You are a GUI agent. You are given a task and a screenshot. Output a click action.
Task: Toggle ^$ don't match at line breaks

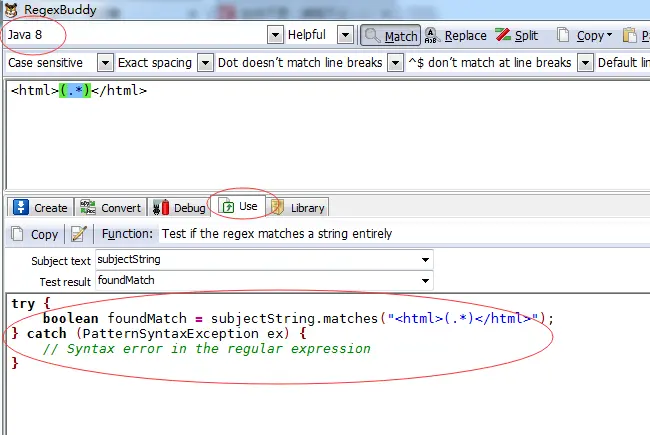(490, 63)
